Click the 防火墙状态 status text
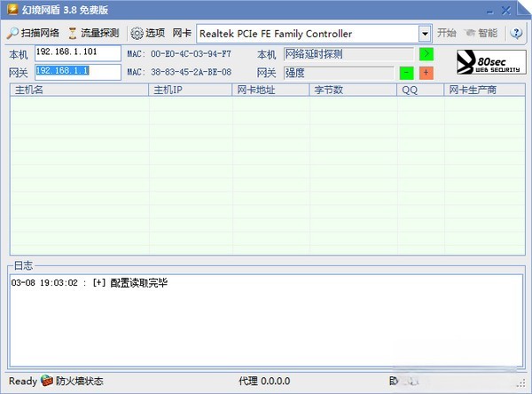 tap(80, 381)
